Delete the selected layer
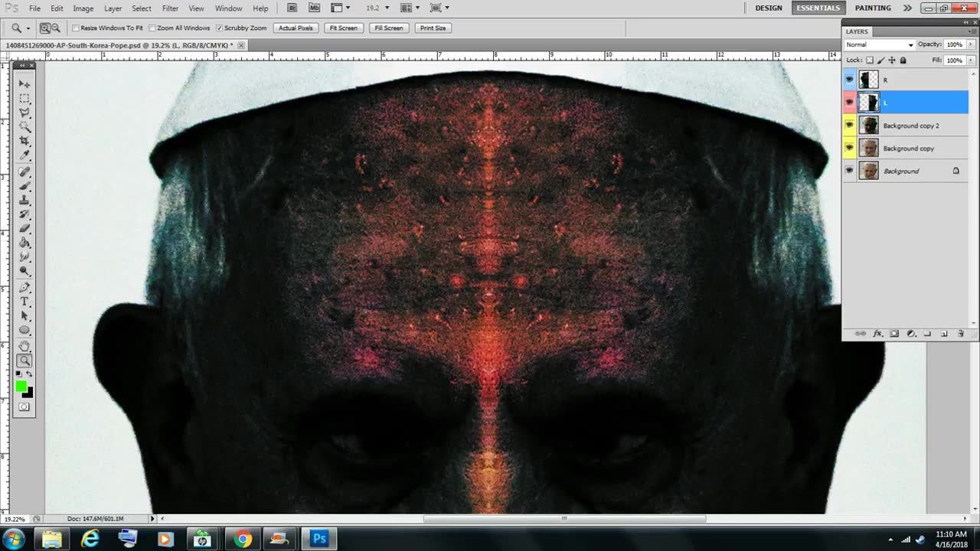 (961, 334)
